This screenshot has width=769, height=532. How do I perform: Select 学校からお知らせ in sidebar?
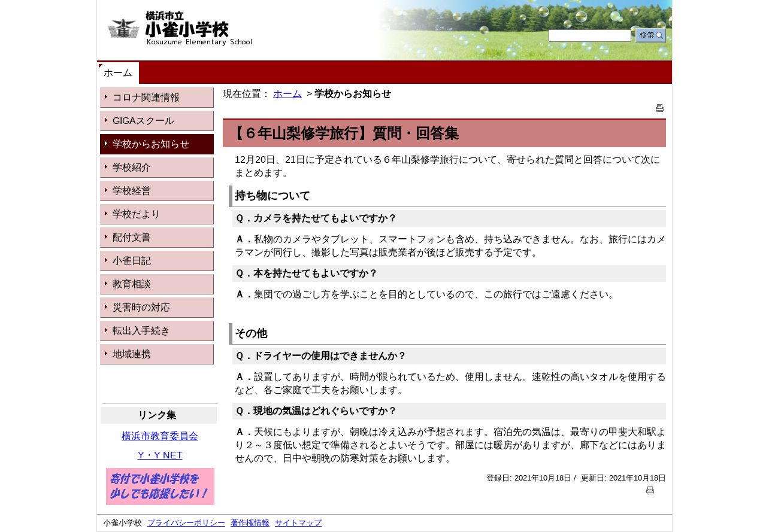tap(157, 144)
